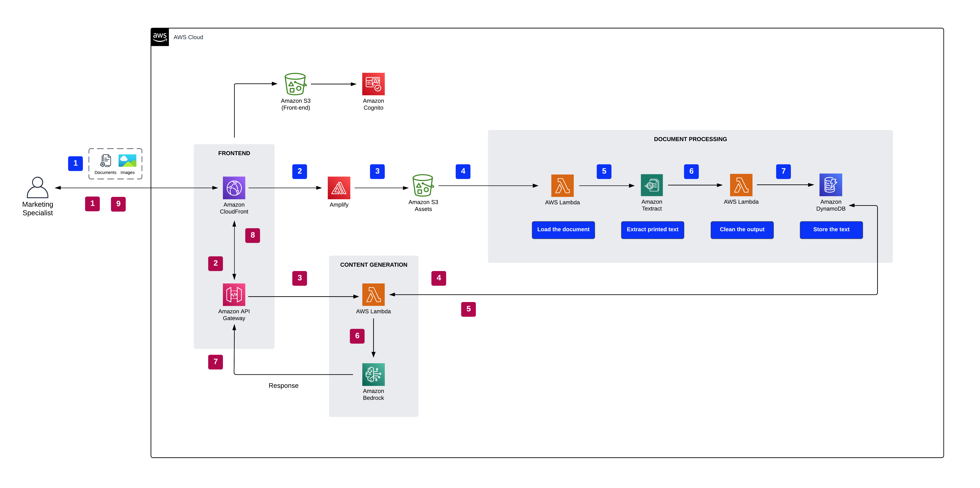The image size is (980, 488).
Task: Click the Amazon Cognito icon
Action: click(373, 84)
